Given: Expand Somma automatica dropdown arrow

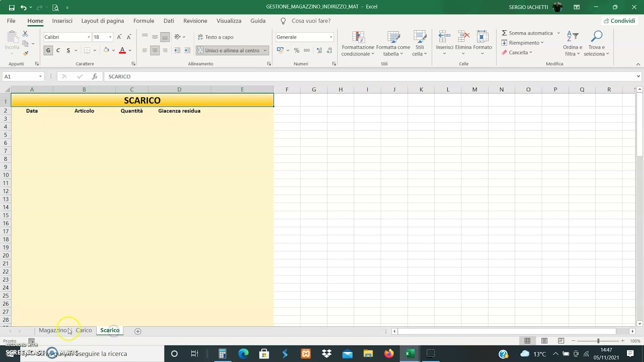Looking at the screenshot, I should 558,33.
